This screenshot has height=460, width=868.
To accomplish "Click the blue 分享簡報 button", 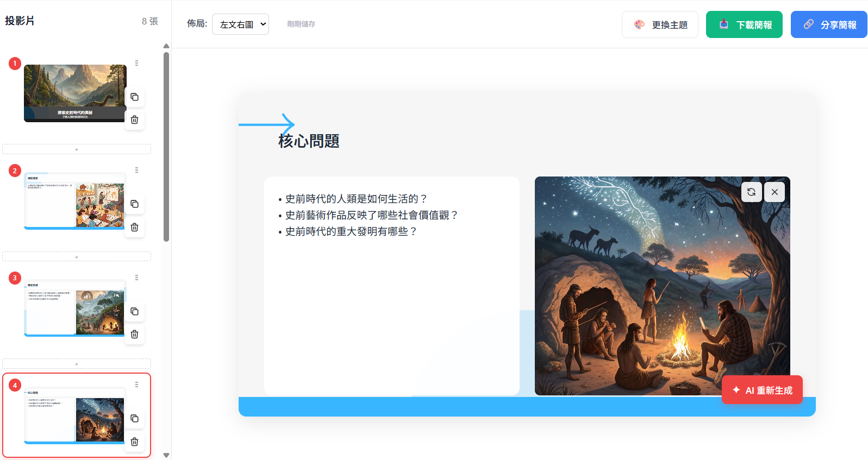I will (828, 25).
